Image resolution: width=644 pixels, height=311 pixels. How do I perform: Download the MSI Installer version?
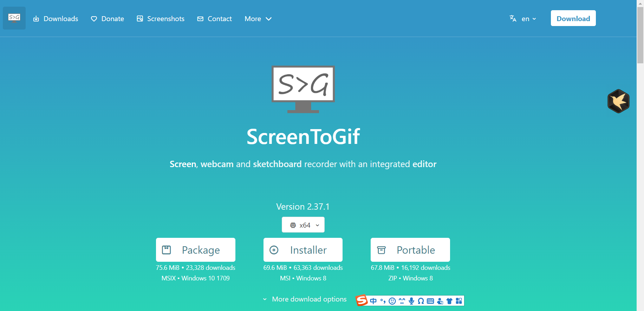pos(303,250)
